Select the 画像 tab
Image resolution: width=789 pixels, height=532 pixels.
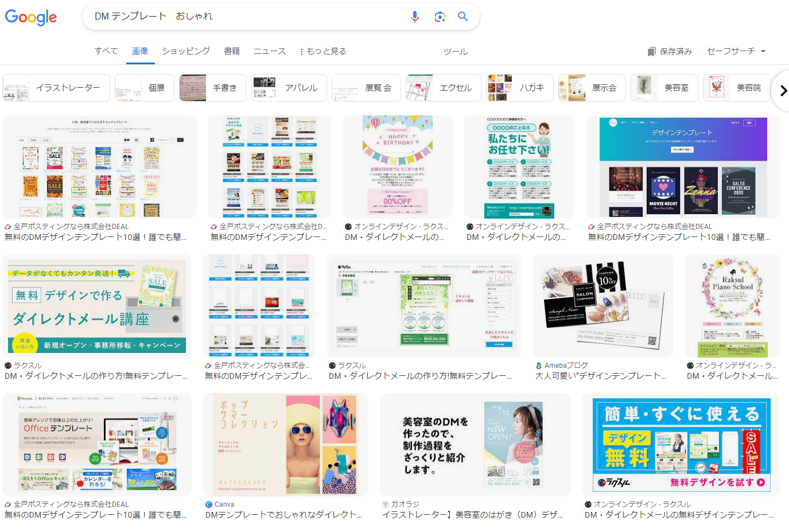(140, 51)
